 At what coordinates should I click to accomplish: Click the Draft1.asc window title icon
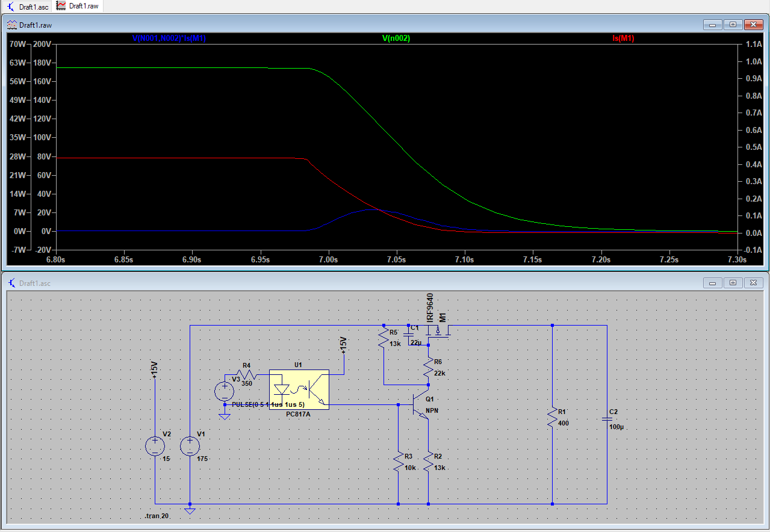(12, 283)
